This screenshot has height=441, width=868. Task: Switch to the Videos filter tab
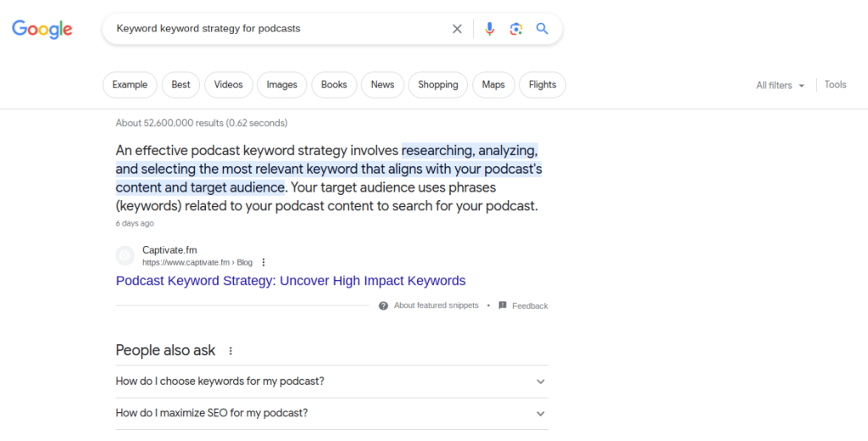pyautogui.click(x=229, y=85)
